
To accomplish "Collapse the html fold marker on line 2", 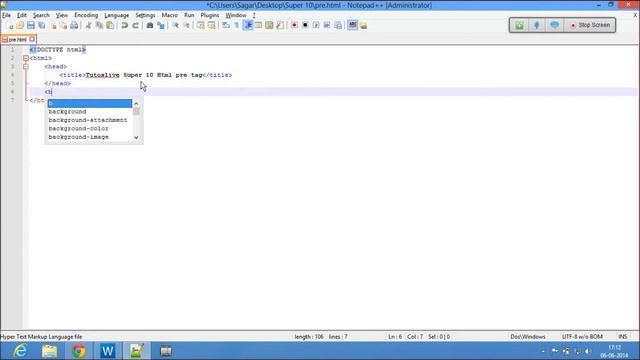I will click(26, 58).
